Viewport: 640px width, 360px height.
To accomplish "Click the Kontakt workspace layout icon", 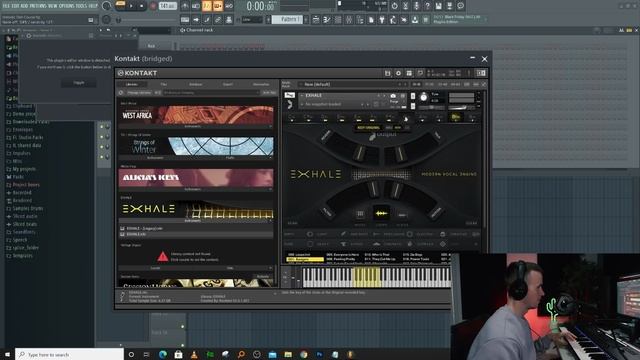I will (x=409, y=73).
